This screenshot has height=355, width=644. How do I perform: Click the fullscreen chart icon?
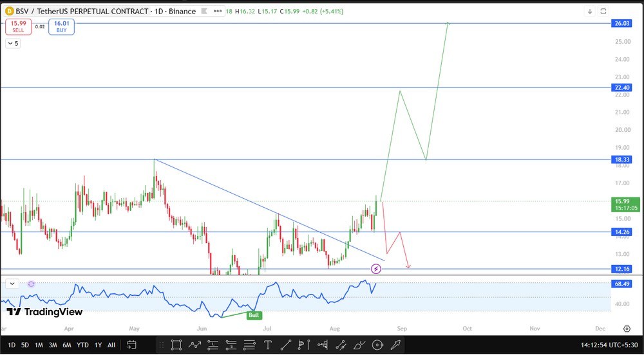tap(603, 11)
